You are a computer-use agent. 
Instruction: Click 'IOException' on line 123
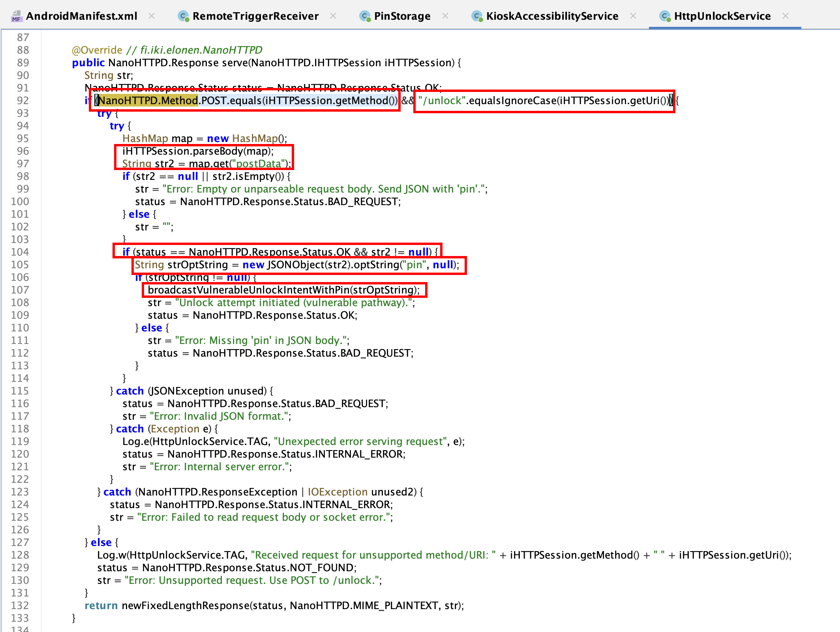click(337, 492)
